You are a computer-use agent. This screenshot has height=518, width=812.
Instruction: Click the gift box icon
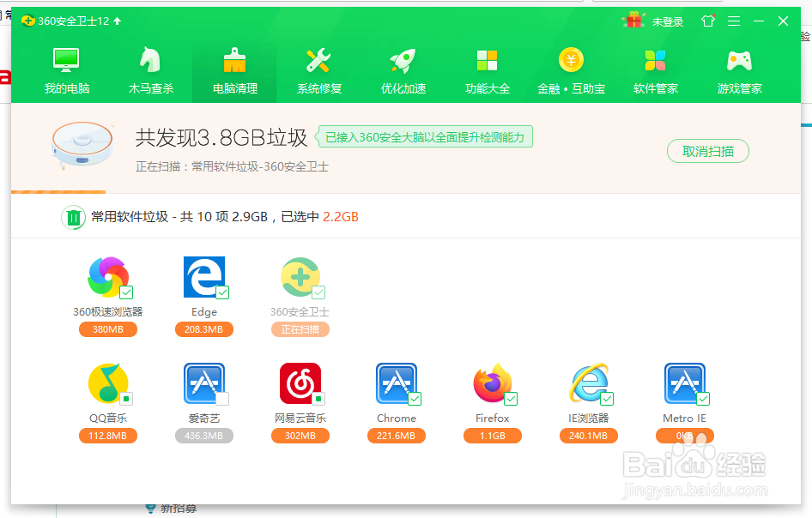(633, 21)
